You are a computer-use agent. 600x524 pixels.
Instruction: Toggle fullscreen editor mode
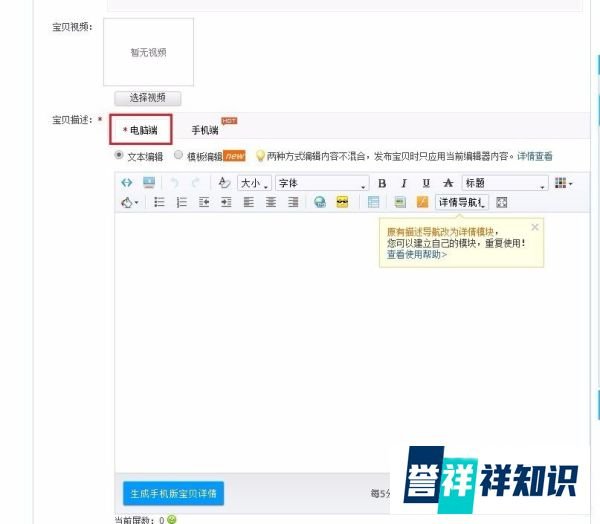pos(502,202)
